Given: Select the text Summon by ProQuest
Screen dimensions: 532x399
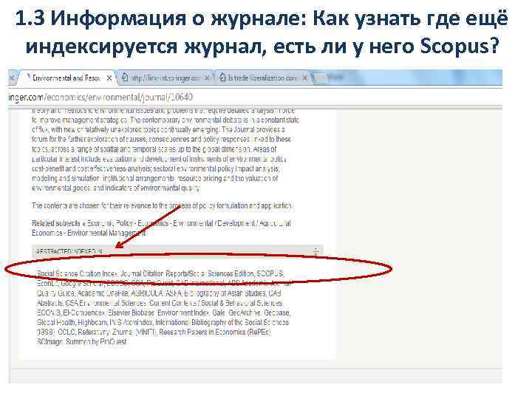Looking at the screenshot, I should pyautogui.click(x=96, y=341).
